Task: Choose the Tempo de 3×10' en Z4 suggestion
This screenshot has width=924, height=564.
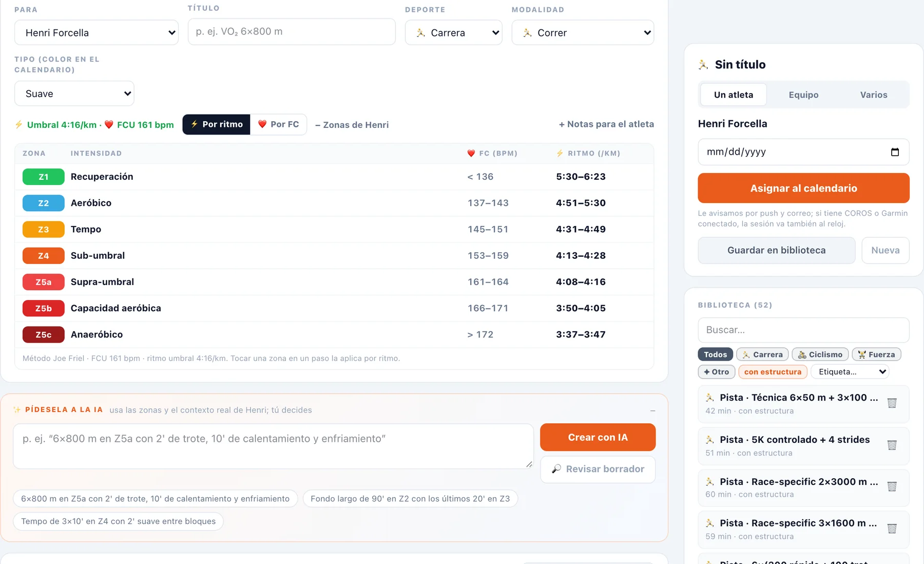Action: [x=118, y=521]
